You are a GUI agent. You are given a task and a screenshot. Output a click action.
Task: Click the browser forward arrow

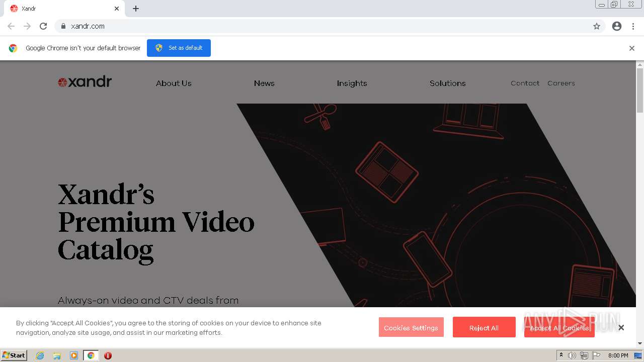[27, 26]
